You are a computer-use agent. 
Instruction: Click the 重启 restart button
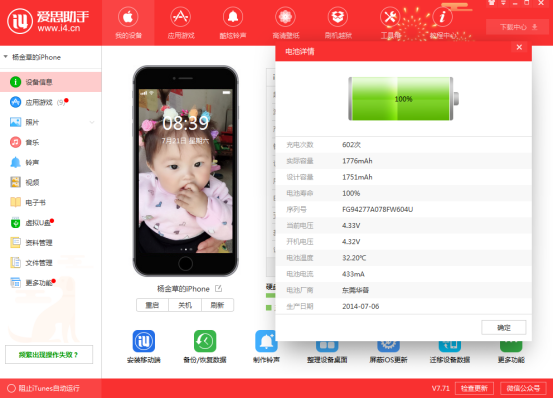pos(152,305)
